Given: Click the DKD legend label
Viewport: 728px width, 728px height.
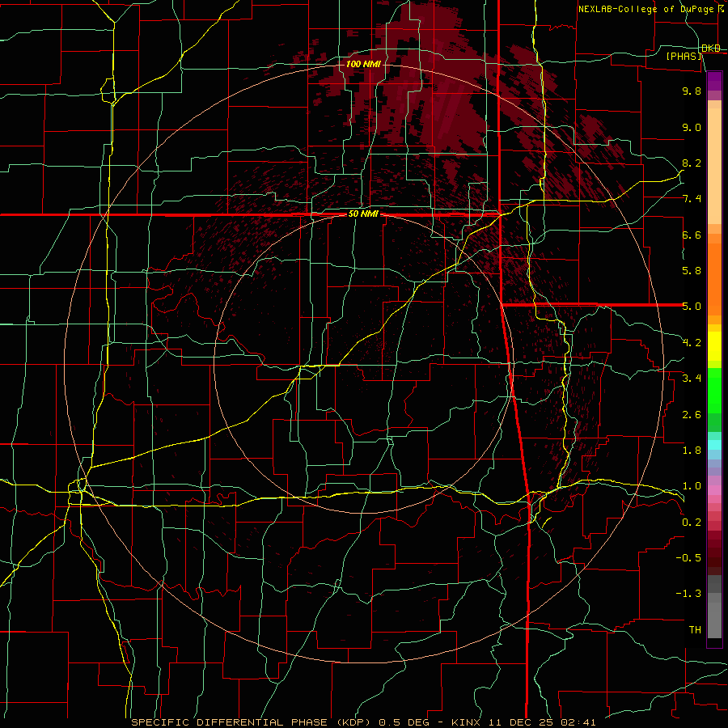Looking at the screenshot, I should tap(711, 49).
